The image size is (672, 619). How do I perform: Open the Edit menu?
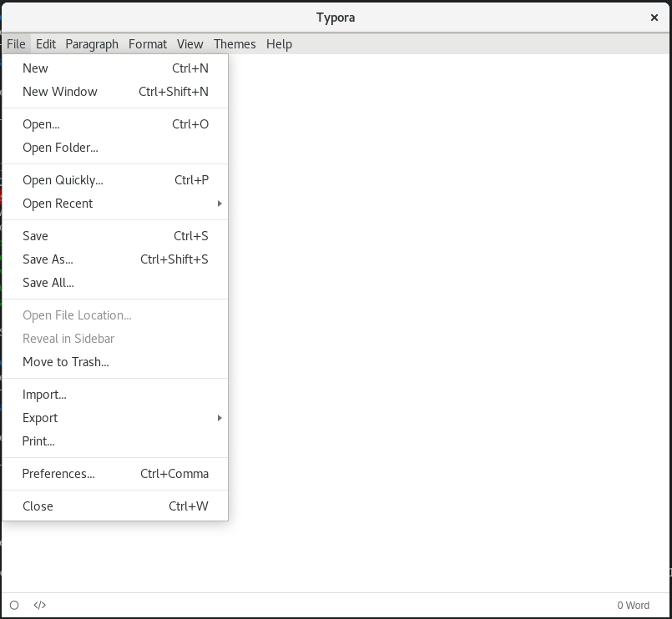46,44
